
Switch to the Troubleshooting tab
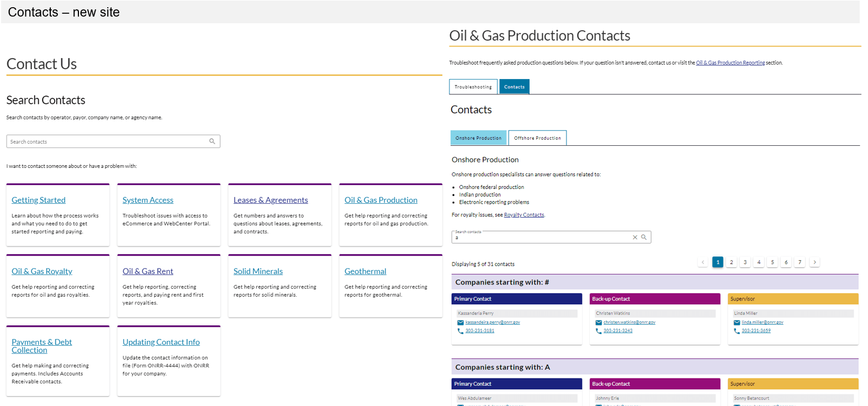tap(473, 87)
